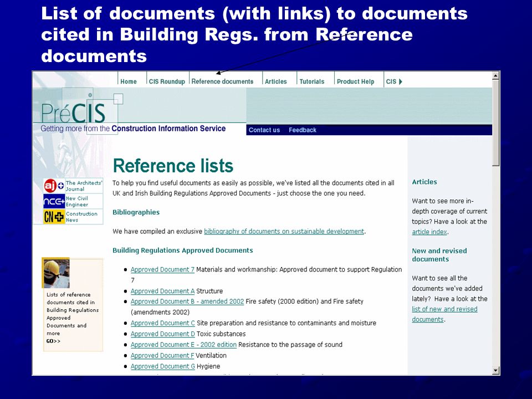Click the vertical scrollbar thumb

495,123
